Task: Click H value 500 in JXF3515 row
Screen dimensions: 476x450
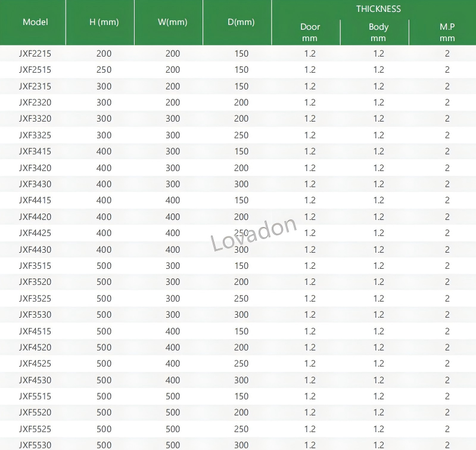Action: pos(104,266)
